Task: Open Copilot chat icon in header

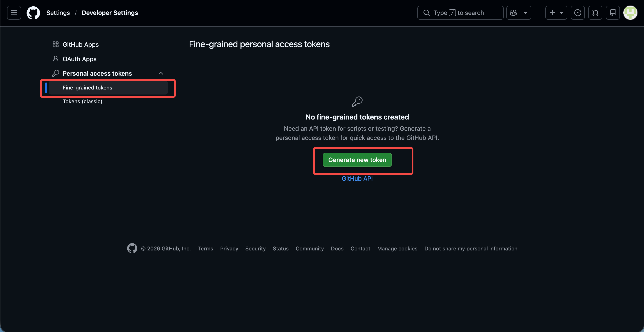Action: 513,13
